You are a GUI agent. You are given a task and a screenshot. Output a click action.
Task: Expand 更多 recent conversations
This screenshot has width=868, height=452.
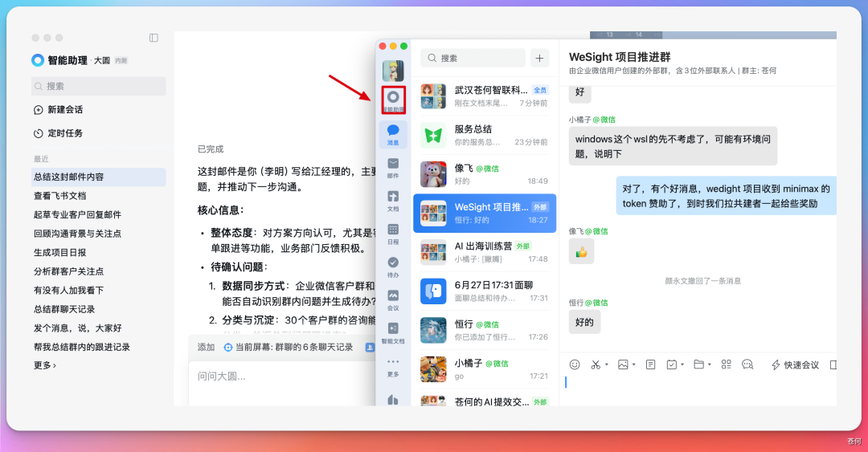pos(45,365)
